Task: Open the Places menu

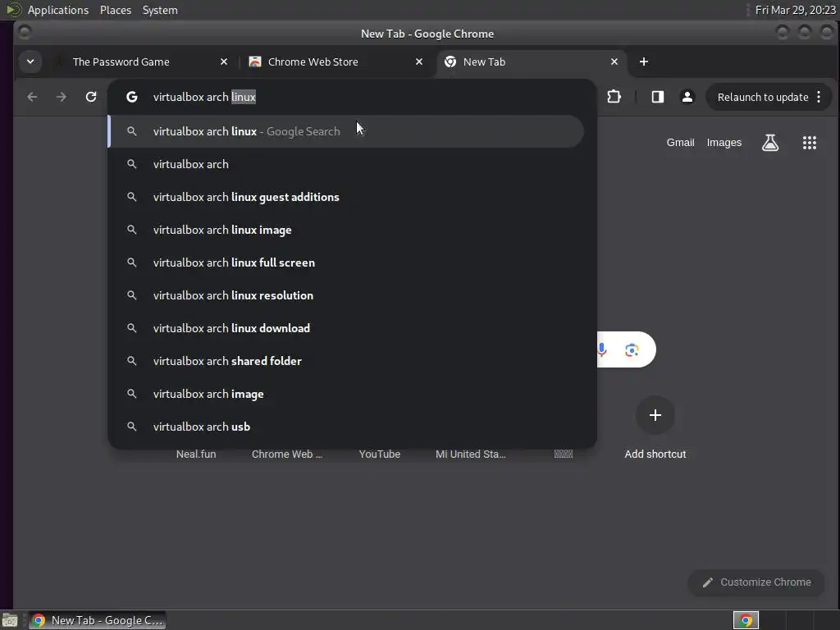Action: [x=116, y=10]
